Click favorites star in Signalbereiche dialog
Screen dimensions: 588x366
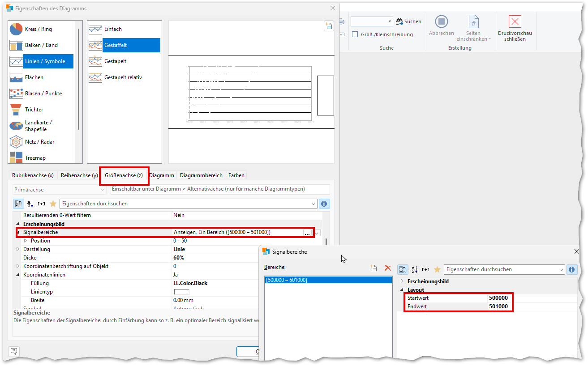click(437, 269)
